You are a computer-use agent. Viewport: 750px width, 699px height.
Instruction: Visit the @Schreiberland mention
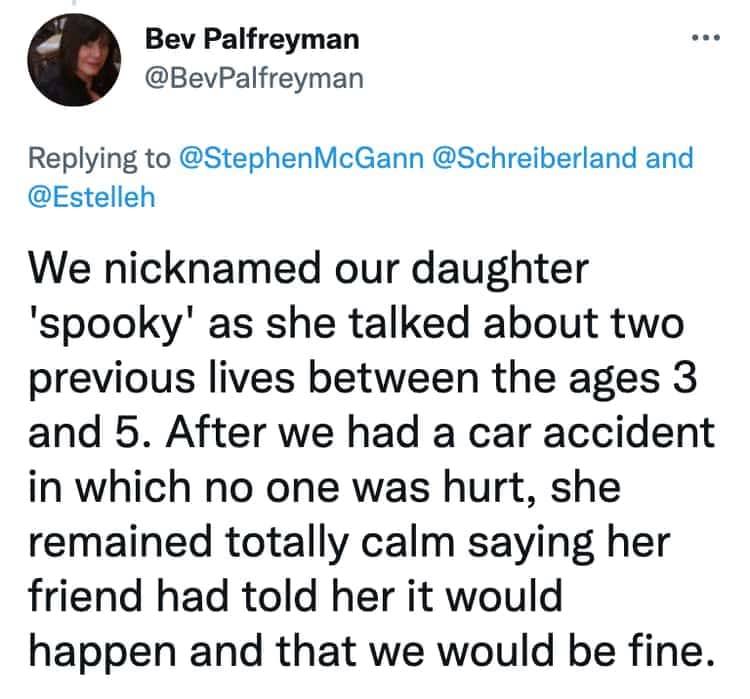pos(533,159)
